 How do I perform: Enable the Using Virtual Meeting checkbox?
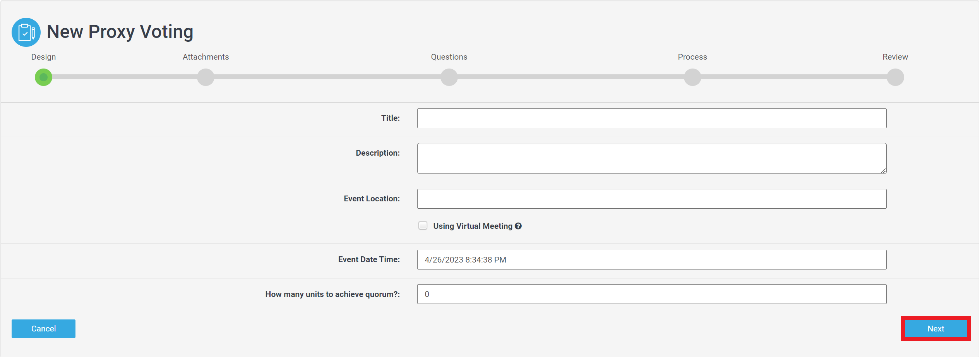(423, 226)
